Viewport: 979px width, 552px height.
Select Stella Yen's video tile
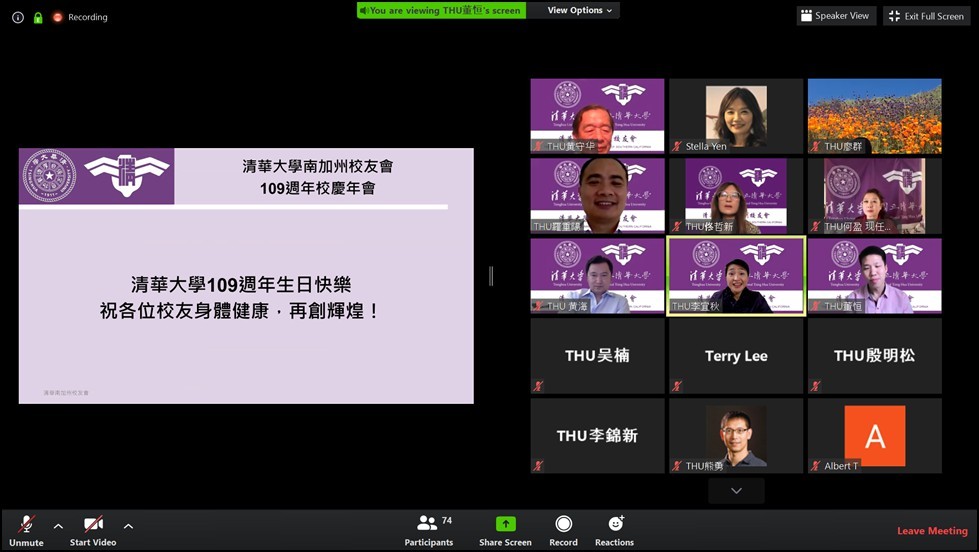(x=736, y=115)
